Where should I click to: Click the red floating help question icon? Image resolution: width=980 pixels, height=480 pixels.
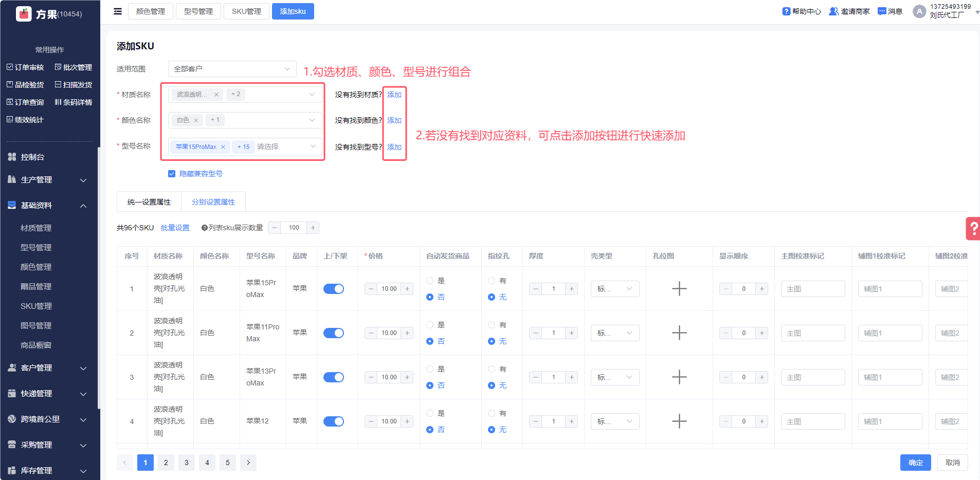(x=973, y=229)
